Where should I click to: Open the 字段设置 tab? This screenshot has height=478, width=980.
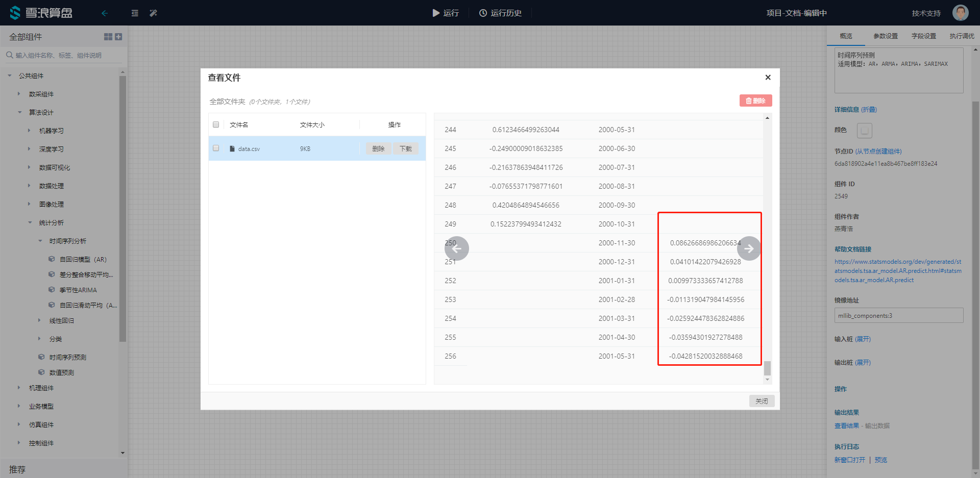coord(923,36)
